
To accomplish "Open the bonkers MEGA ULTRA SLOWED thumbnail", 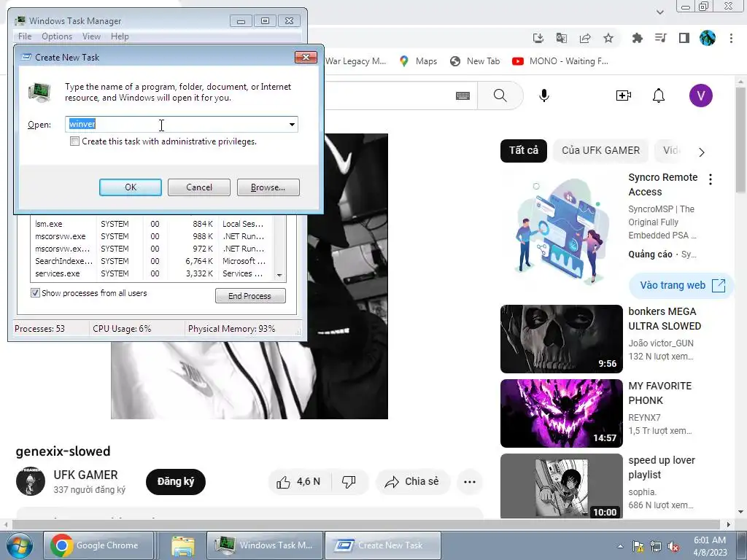I will coord(561,339).
